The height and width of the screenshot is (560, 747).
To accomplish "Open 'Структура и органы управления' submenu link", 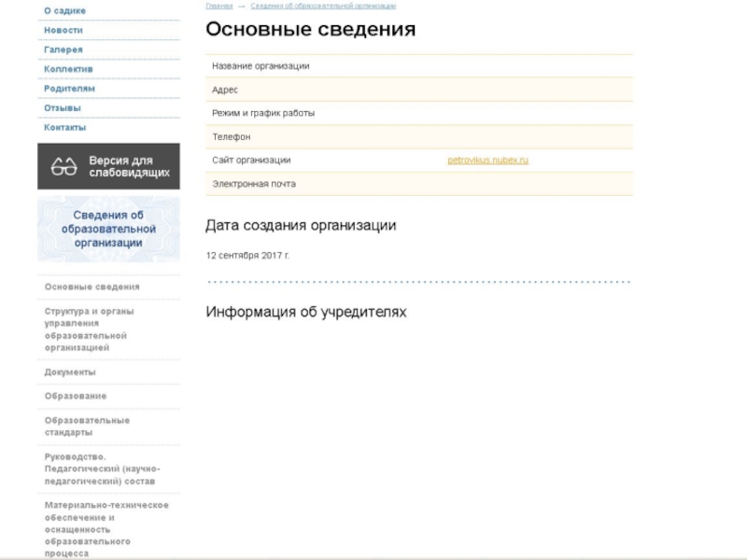I will 89,329.
